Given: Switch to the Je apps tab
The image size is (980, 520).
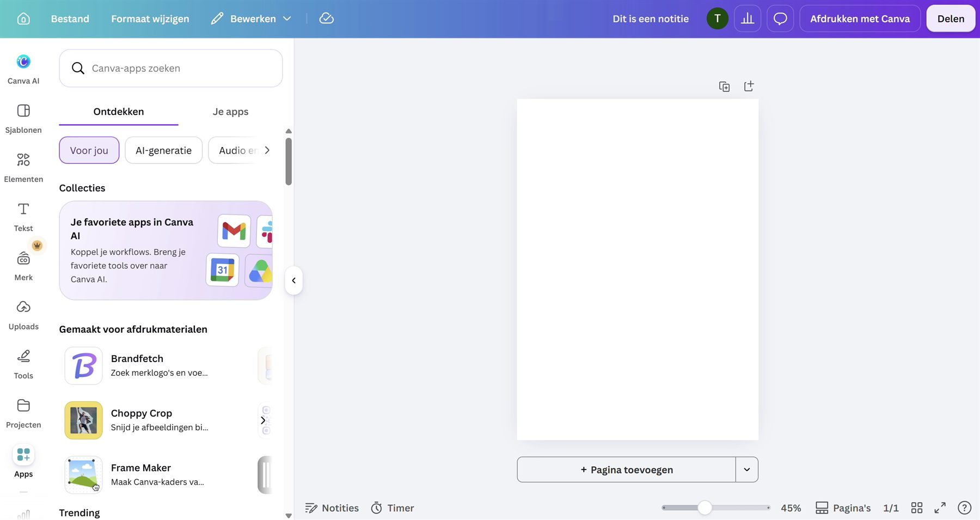Looking at the screenshot, I should tap(230, 112).
